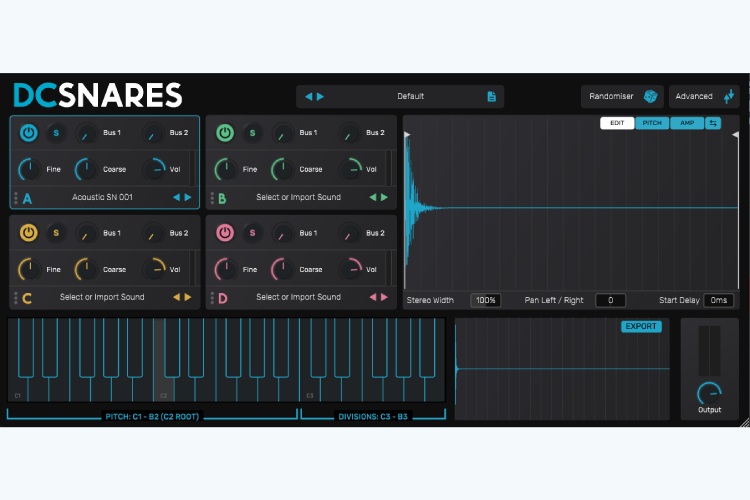This screenshot has height=500, width=750.
Task: Click the export waveform preview
Action: click(562, 369)
